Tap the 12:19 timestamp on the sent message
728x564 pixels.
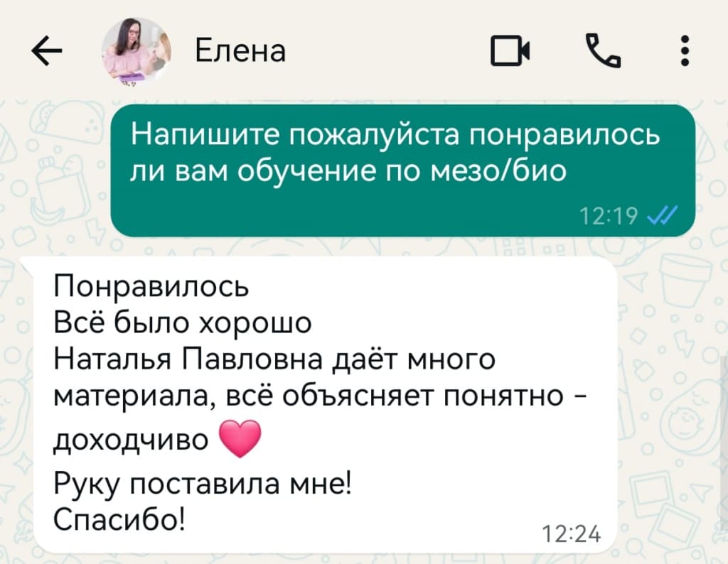tap(609, 216)
